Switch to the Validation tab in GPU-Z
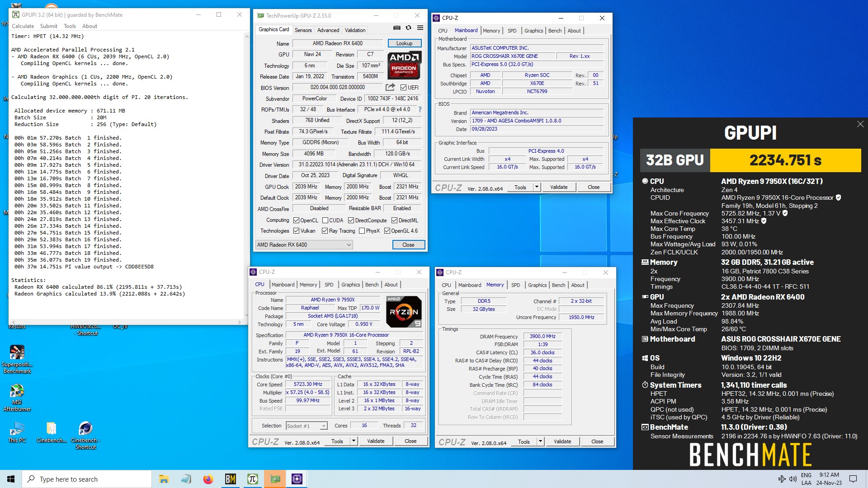 (x=355, y=30)
